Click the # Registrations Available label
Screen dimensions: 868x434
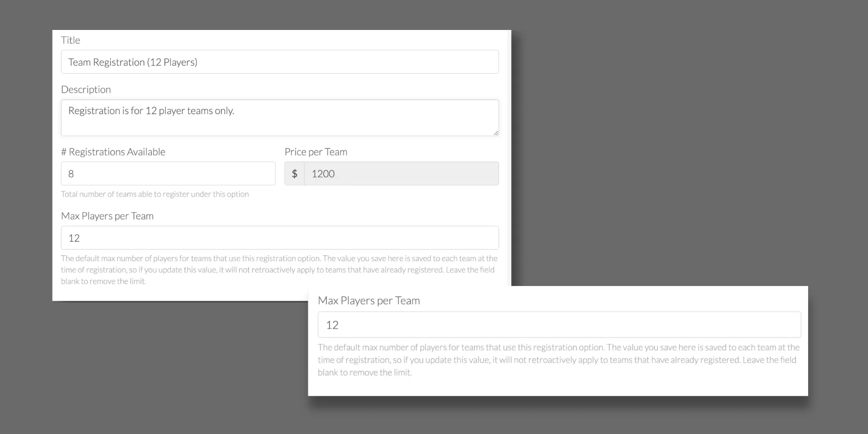click(113, 152)
